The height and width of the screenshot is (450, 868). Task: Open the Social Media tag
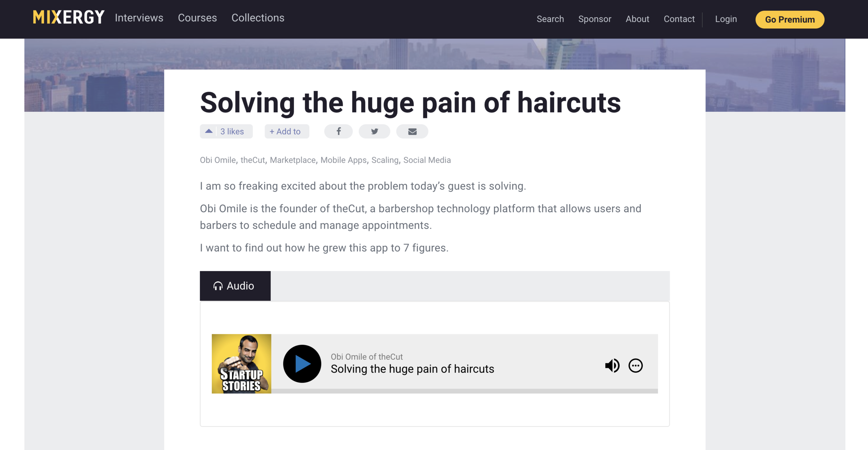(427, 160)
